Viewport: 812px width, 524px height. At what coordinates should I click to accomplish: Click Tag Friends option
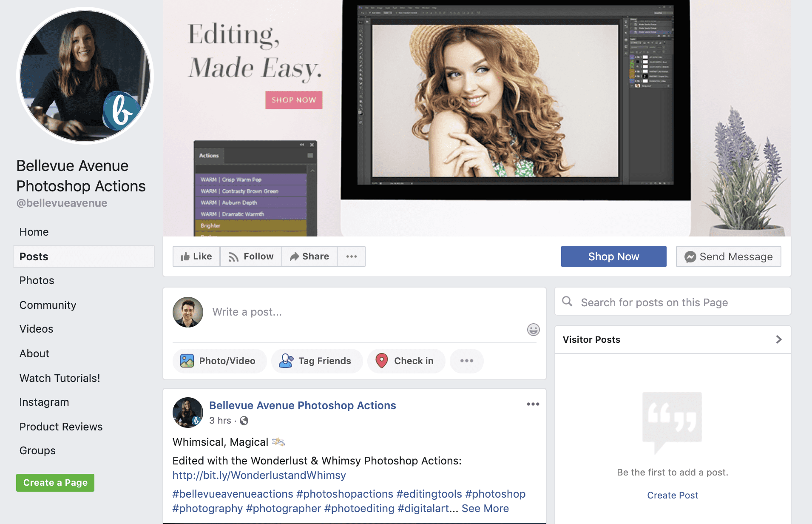pos(317,361)
